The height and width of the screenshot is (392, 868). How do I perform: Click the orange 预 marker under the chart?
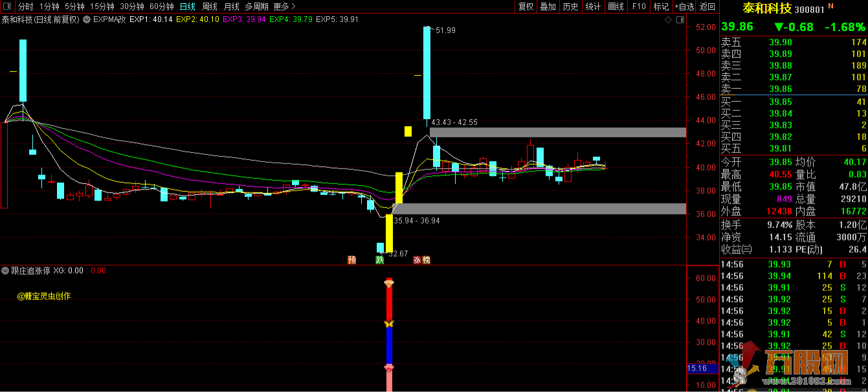[351, 260]
